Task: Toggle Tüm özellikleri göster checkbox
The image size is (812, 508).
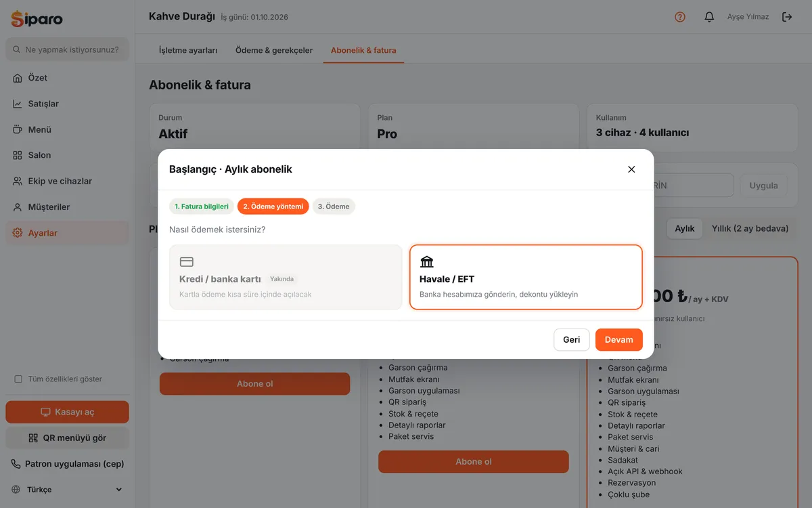Action: pyautogui.click(x=18, y=379)
